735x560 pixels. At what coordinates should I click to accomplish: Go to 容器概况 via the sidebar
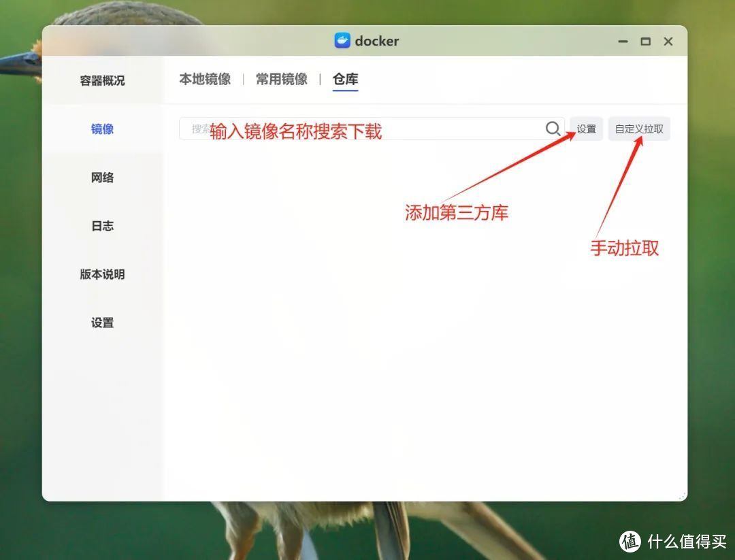click(101, 80)
